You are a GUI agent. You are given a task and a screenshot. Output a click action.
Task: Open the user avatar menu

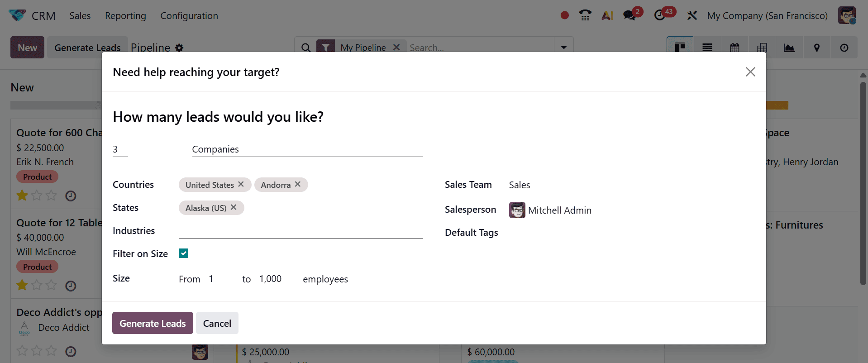[846, 15]
